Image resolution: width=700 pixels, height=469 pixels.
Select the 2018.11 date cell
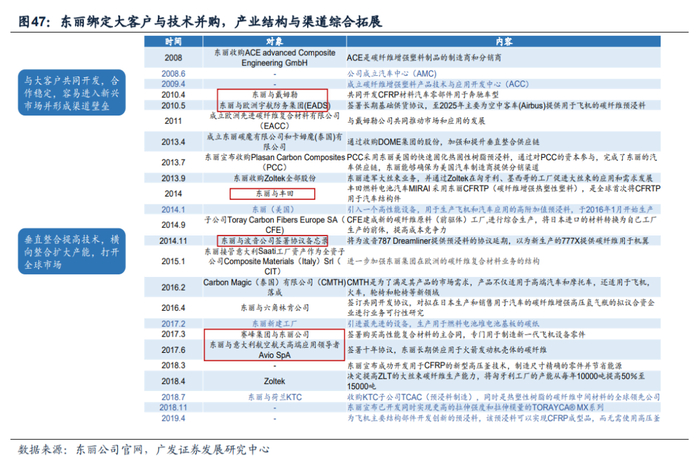coord(173,407)
